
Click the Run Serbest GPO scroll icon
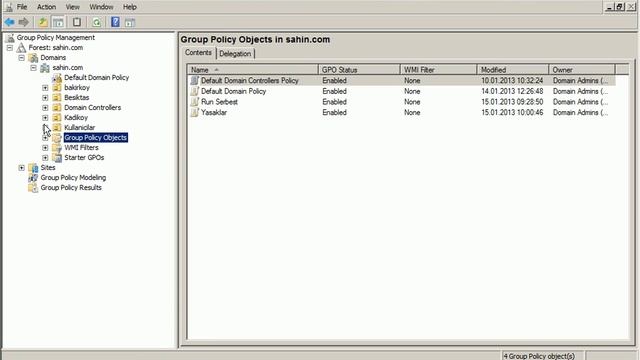[195, 102]
